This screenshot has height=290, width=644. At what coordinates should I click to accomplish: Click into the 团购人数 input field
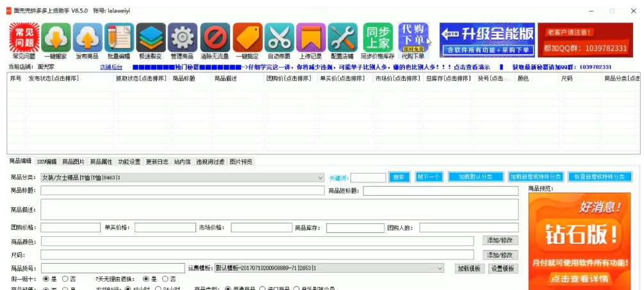pos(468,228)
